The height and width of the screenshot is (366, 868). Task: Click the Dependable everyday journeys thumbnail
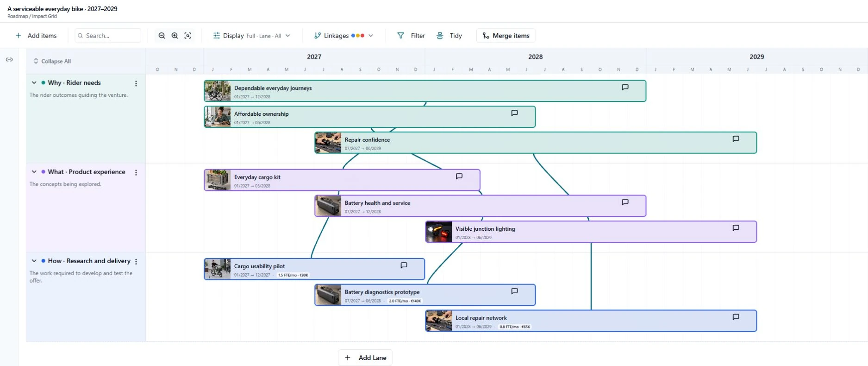pyautogui.click(x=218, y=91)
